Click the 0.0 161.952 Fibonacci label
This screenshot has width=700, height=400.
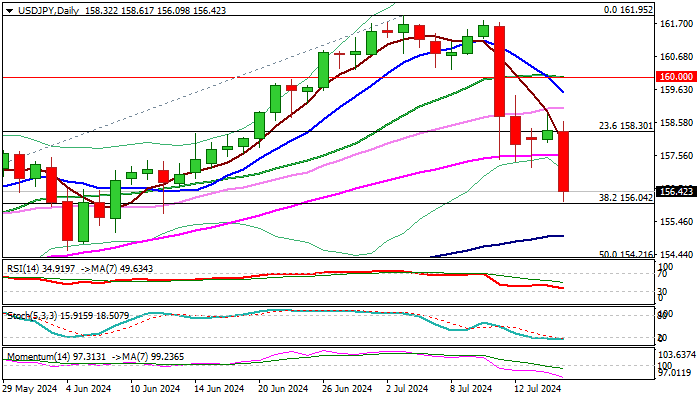coord(628,9)
